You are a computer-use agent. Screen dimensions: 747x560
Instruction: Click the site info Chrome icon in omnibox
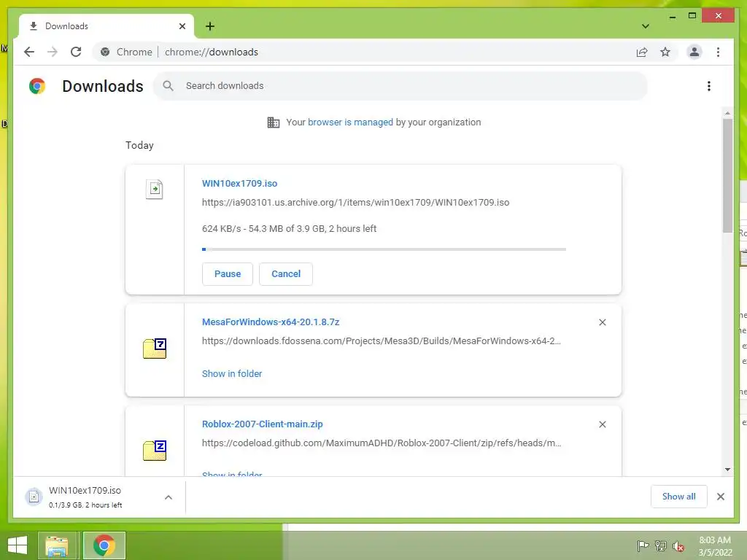tap(105, 52)
